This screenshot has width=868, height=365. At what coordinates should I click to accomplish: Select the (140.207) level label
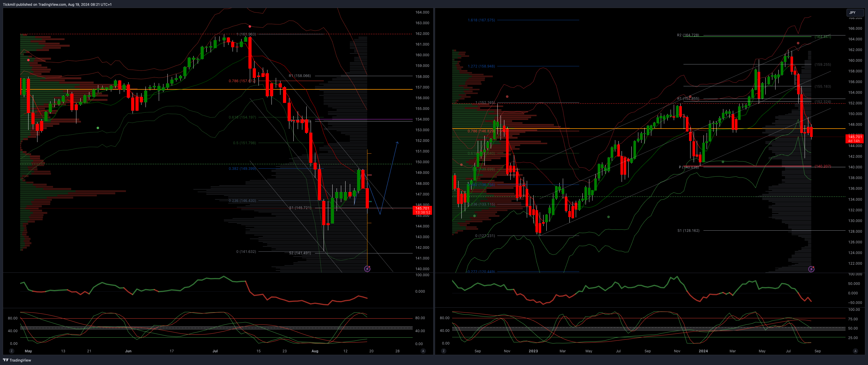[823, 166]
